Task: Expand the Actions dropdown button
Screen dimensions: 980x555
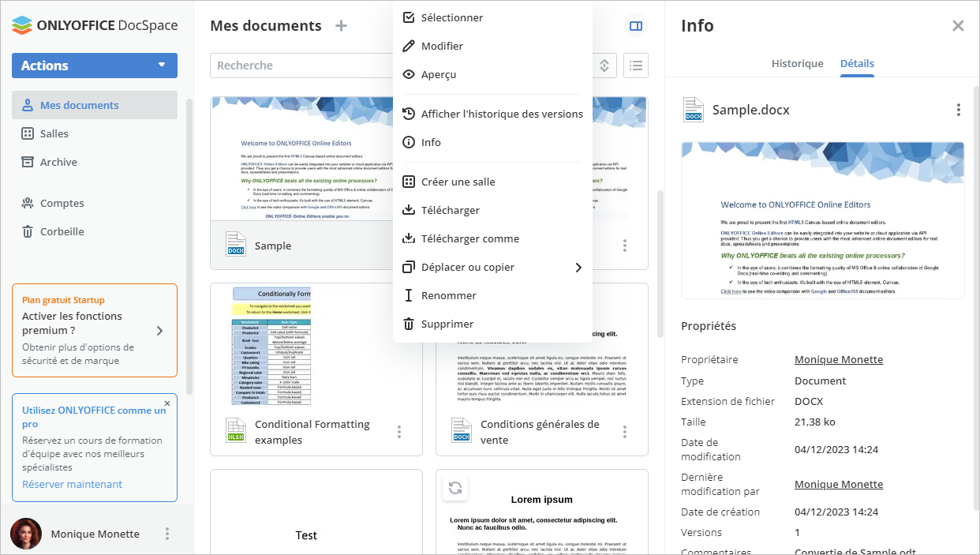Action: point(95,66)
